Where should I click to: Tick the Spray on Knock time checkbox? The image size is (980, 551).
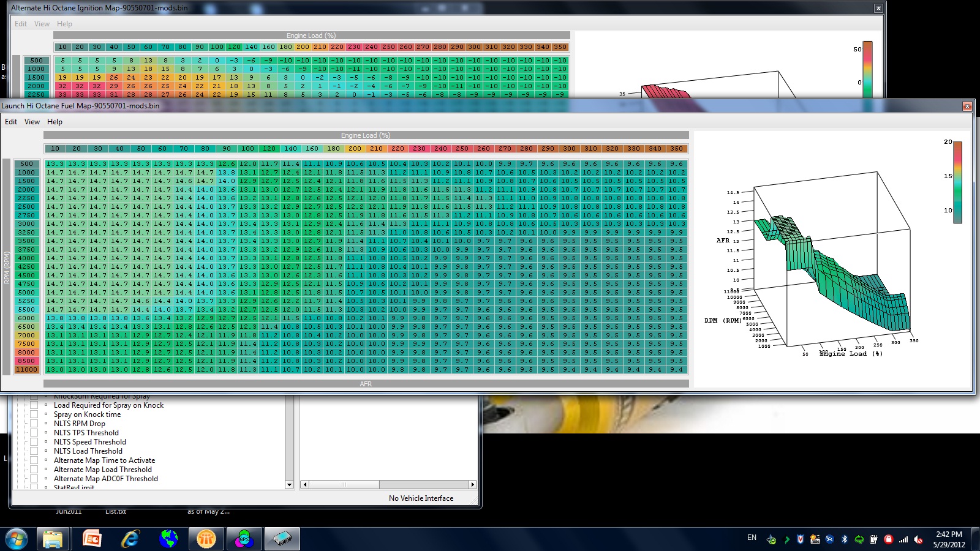click(x=34, y=414)
